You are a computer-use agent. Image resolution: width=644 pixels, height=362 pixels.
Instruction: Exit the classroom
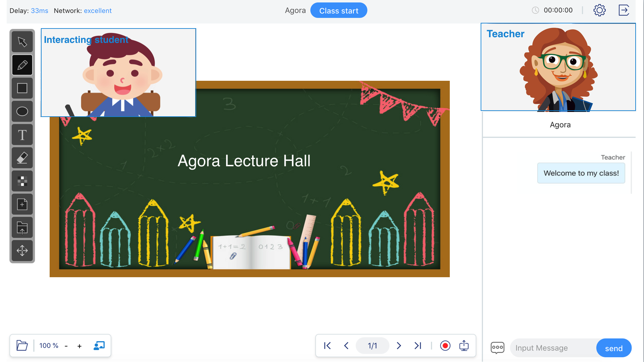tap(624, 10)
